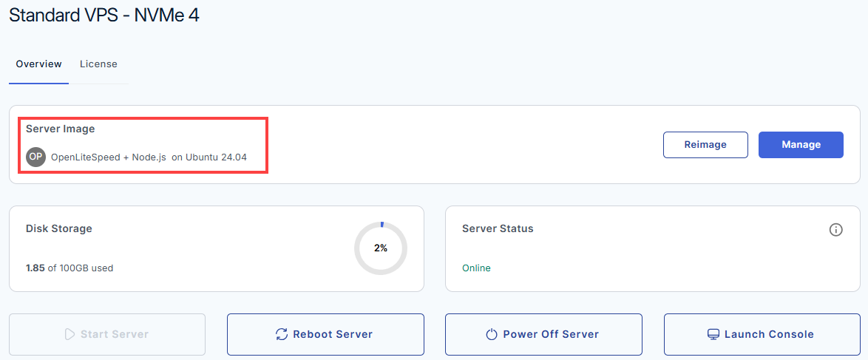Click the Launch Console button

(762, 335)
